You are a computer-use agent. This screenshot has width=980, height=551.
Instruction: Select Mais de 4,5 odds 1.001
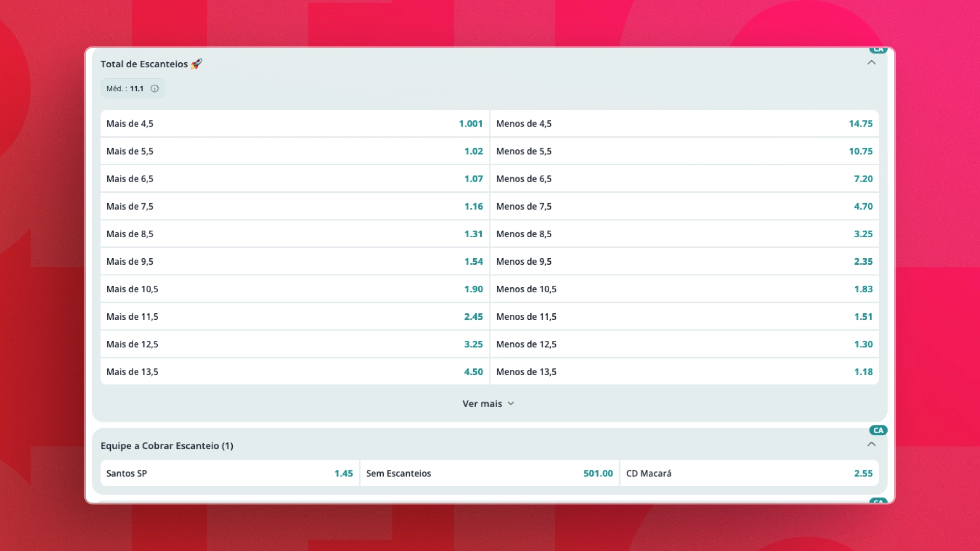pyautogui.click(x=295, y=123)
